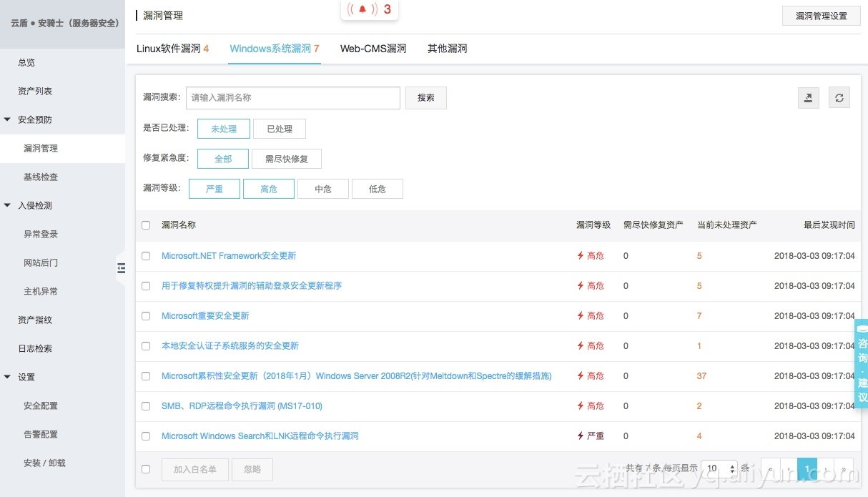Open 基线检查 in the sidebar
868x497 pixels.
[41, 177]
